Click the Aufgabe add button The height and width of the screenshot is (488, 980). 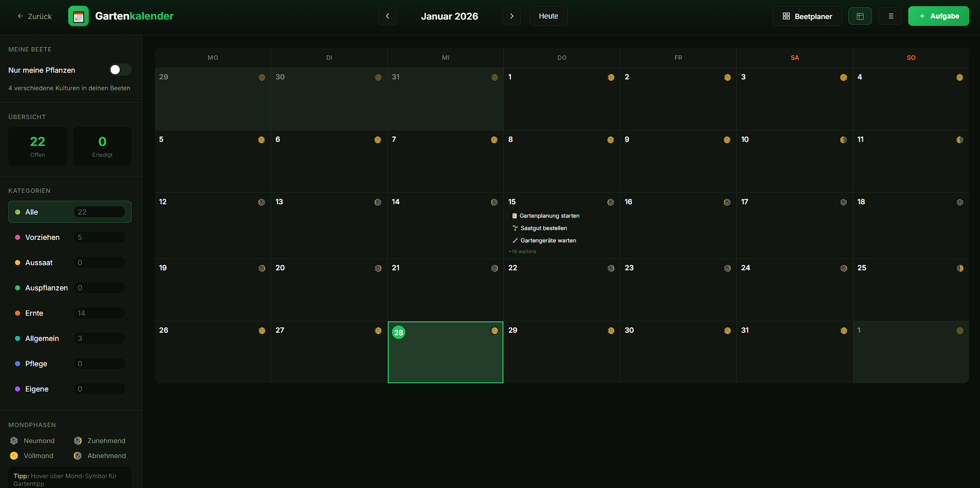[x=938, y=16]
